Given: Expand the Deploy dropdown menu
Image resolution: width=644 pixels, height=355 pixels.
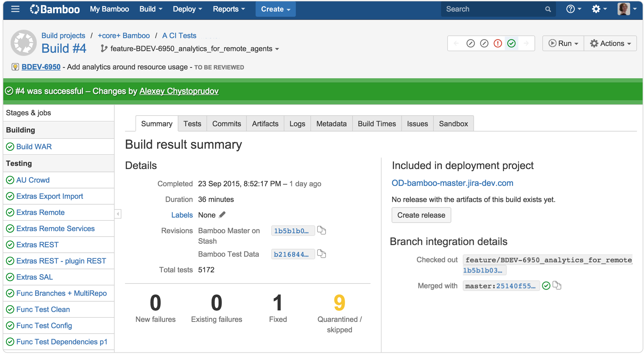Looking at the screenshot, I should point(187,9).
